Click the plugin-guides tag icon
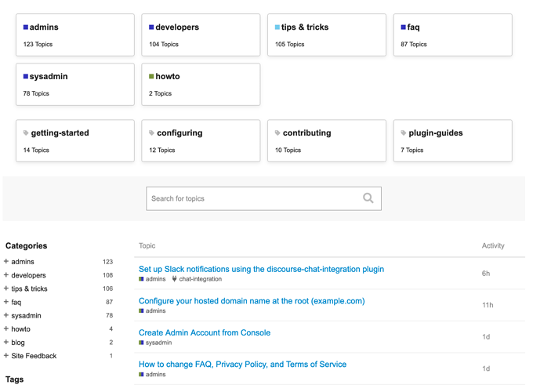The width and height of the screenshot is (533, 392). pos(404,133)
